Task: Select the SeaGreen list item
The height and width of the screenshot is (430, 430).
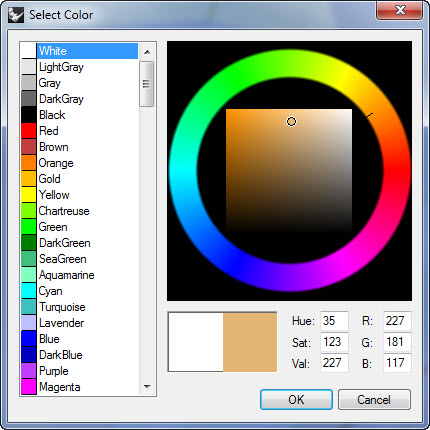Action: (79, 259)
